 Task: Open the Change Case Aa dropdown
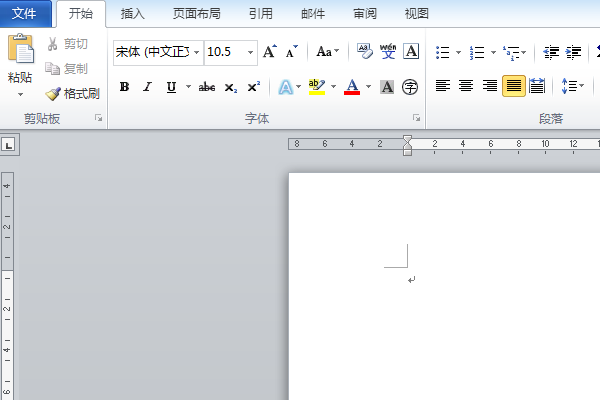coord(328,51)
